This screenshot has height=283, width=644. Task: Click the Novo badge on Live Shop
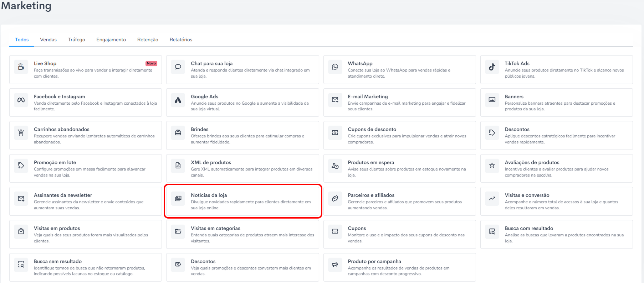(151, 63)
